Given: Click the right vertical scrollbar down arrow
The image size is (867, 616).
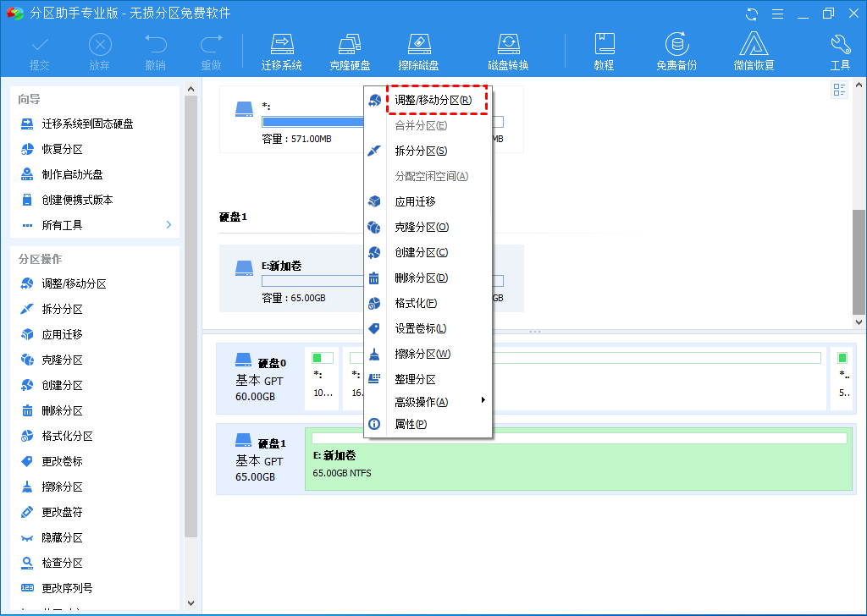Looking at the screenshot, I should 859,322.
